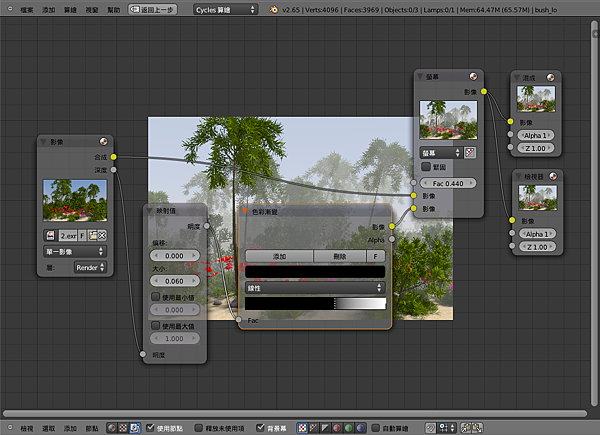Select the texture node tree type icon
The height and width of the screenshot is (435, 600).
click(x=123, y=428)
